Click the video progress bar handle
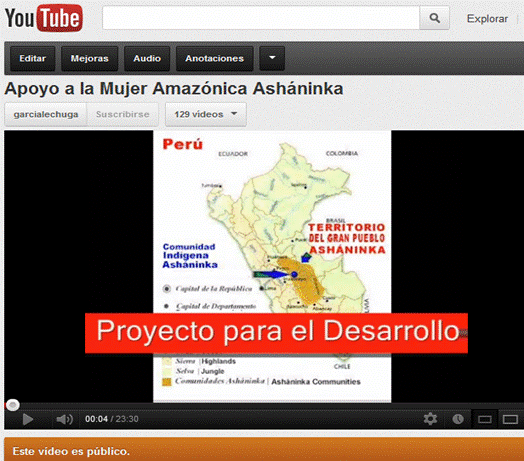The width and height of the screenshot is (524, 461). pyautogui.click(x=13, y=405)
